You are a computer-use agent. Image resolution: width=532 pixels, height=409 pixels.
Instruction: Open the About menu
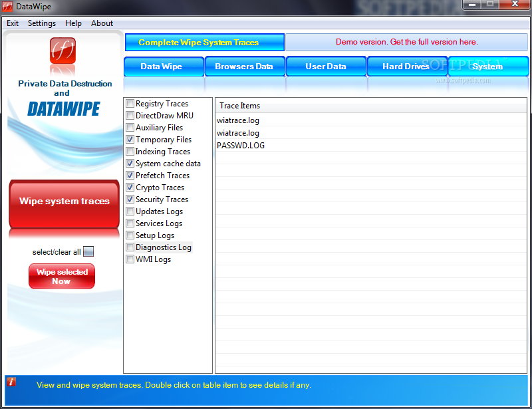102,23
